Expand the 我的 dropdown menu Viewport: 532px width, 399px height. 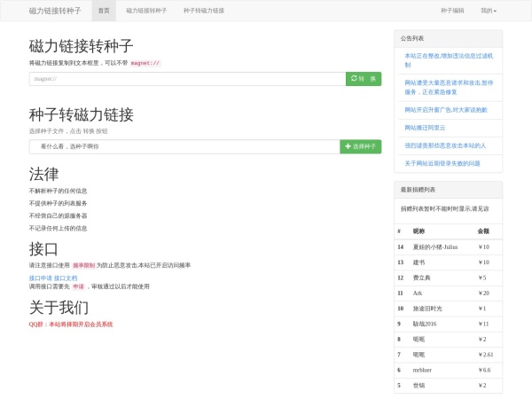488,11
